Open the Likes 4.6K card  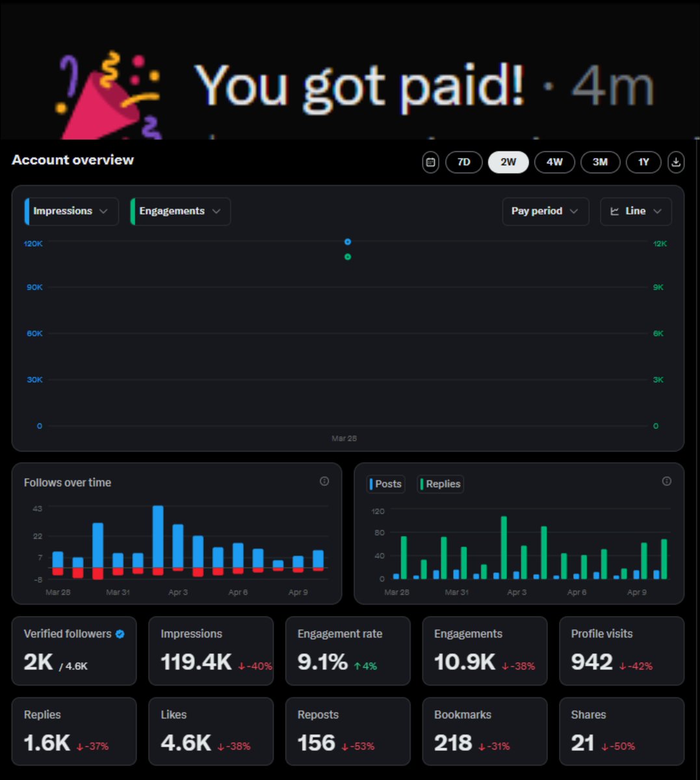pos(211,731)
